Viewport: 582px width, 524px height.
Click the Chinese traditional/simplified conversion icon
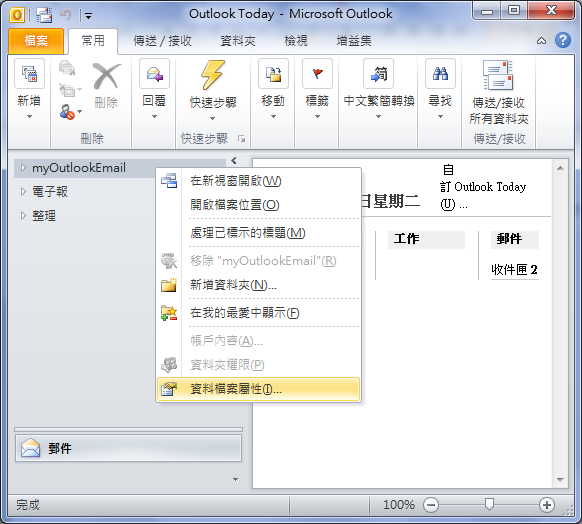379,73
